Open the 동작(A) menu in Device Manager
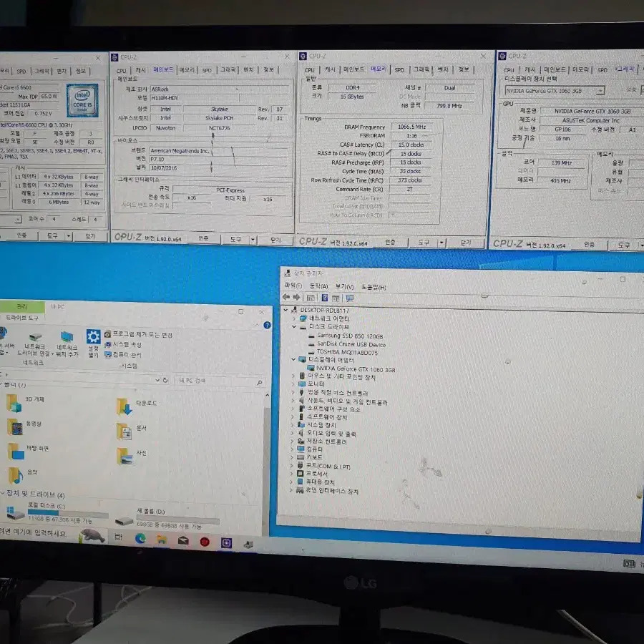 318,286
